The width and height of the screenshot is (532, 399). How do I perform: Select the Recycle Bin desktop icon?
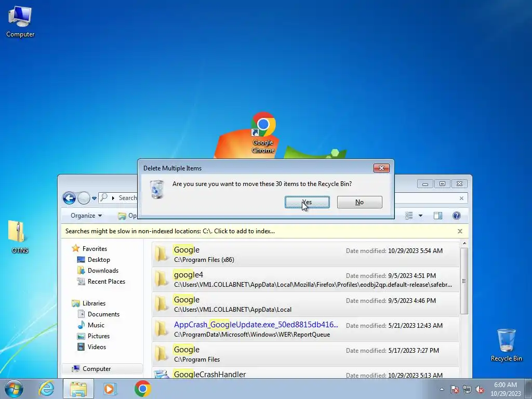506,345
